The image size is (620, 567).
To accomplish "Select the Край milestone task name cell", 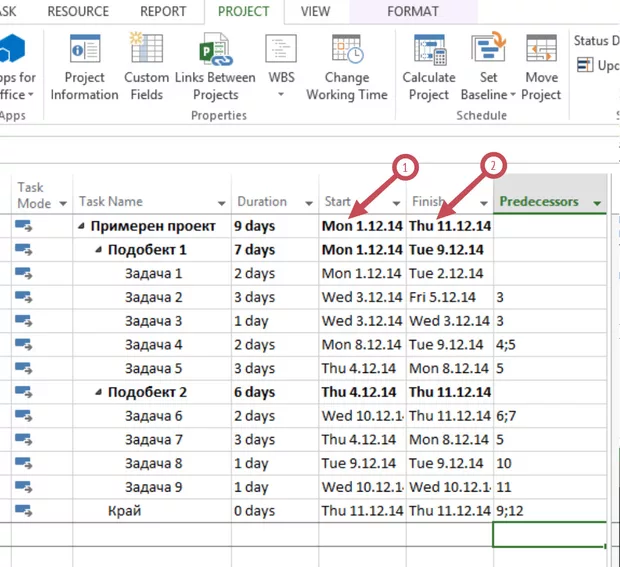I will [x=125, y=510].
